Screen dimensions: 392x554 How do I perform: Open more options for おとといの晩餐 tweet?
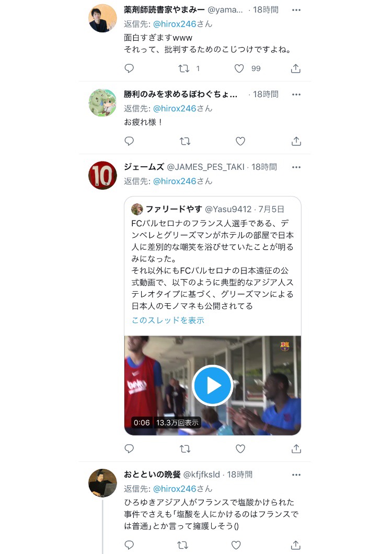click(x=296, y=475)
